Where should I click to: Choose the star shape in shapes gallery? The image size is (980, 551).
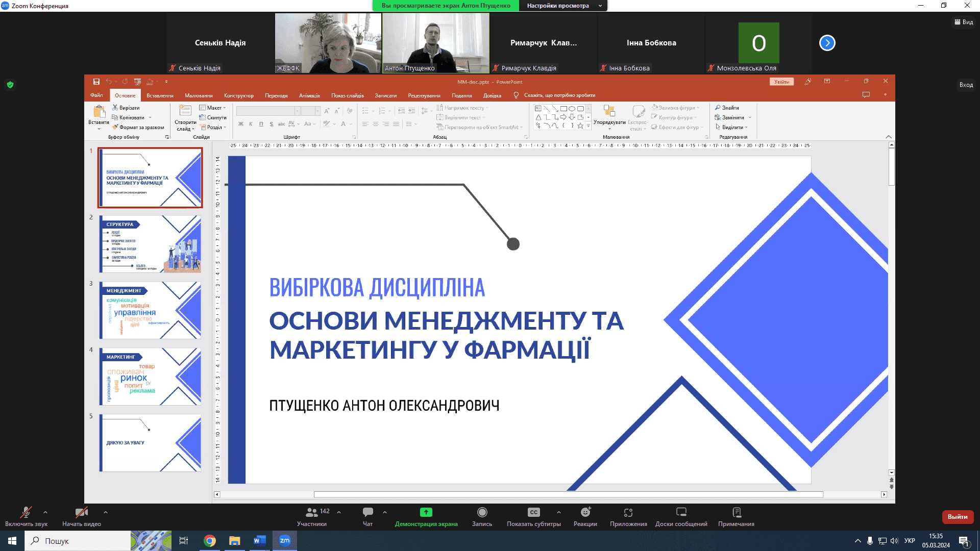point(580,126)
